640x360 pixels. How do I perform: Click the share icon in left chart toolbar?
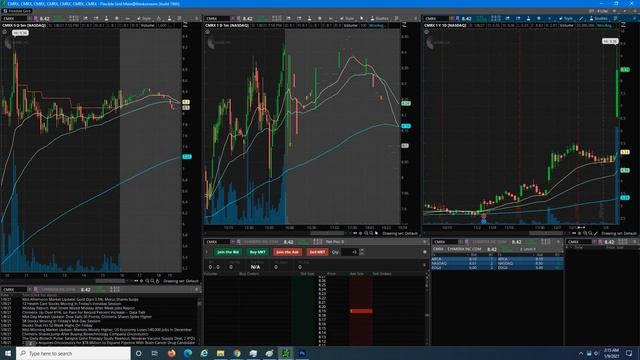click(85, 18)
